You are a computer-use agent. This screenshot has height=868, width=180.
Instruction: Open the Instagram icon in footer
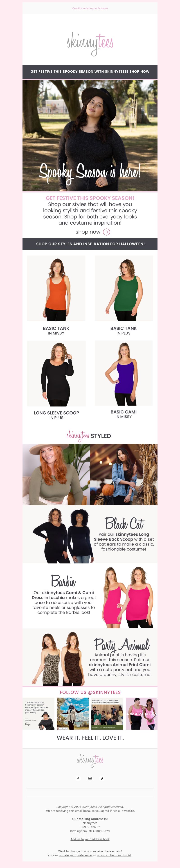click(x=90, y=778)
